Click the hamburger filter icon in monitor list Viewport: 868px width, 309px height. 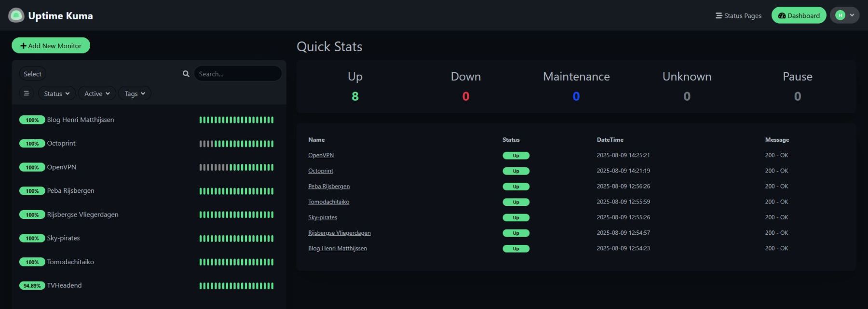[x=27, y=94]
